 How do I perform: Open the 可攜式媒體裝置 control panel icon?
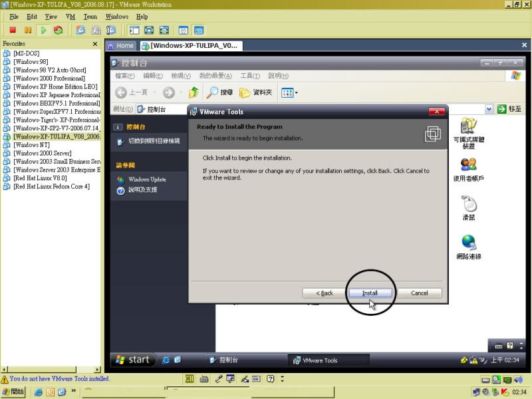pyautogui.click(x=469, y=133)
